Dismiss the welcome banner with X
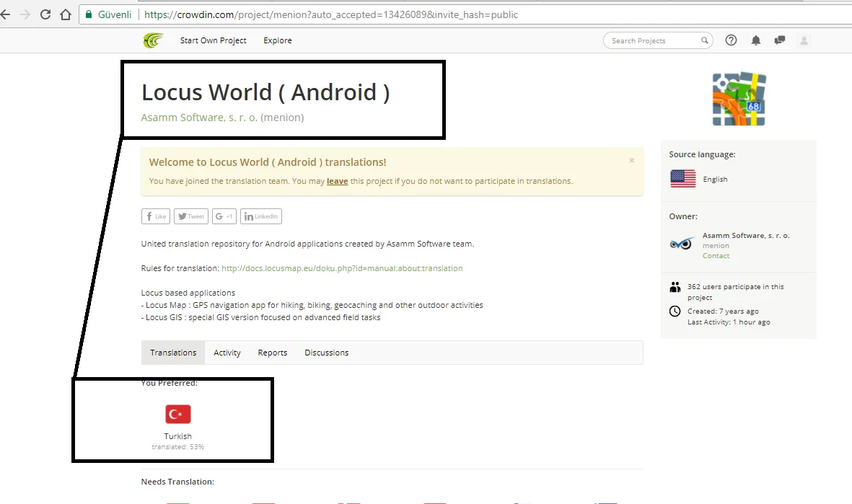The height and width of the screenshot is (504, 852). tap(632, 160)
